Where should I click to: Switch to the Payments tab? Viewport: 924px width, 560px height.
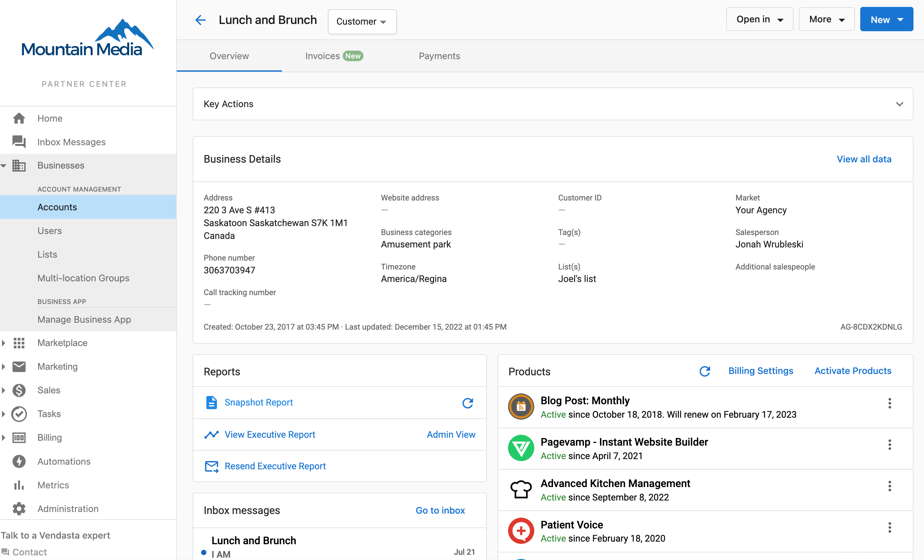[439, 56]
